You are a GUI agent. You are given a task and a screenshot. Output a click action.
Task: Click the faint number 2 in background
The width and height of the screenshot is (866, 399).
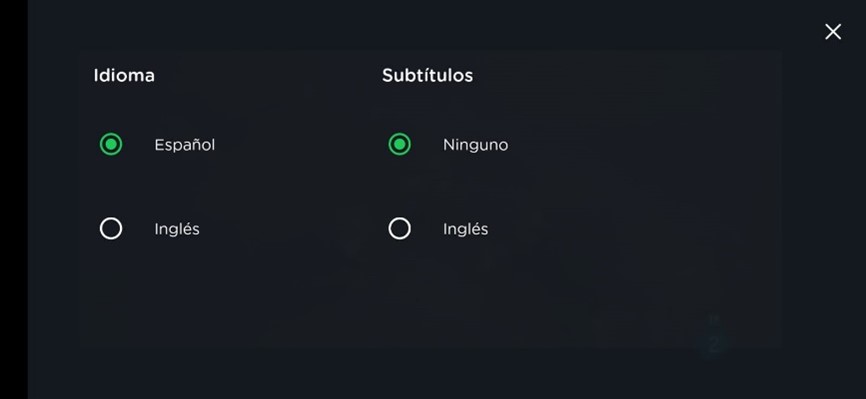tap(714, 344)
